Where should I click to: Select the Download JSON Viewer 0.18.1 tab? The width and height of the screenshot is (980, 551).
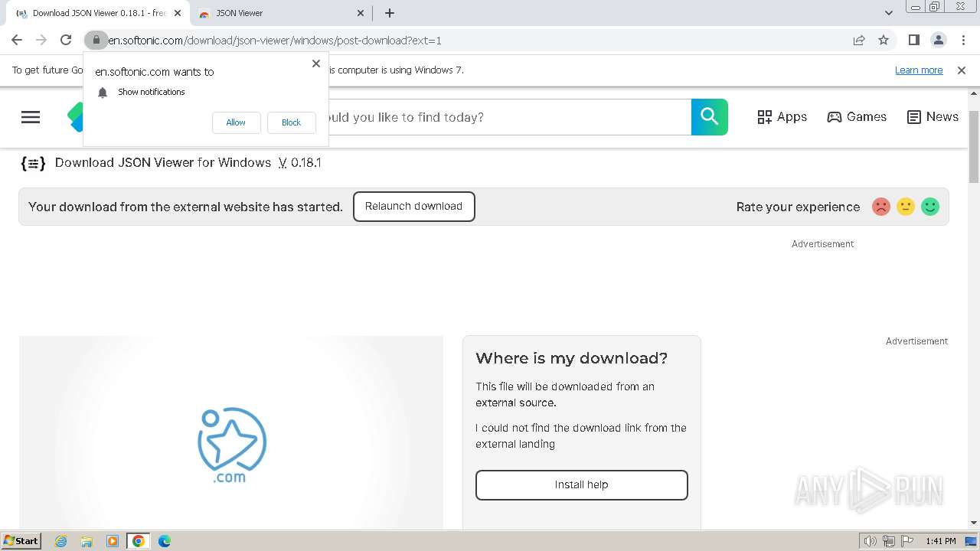click(x=99, y=13)
